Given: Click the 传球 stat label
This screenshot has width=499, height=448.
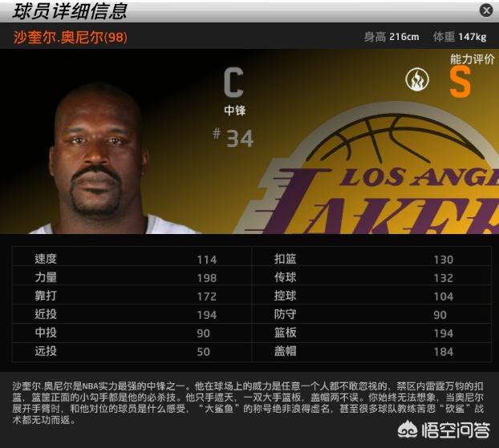Looking at the screenshot, I should 286,277.
